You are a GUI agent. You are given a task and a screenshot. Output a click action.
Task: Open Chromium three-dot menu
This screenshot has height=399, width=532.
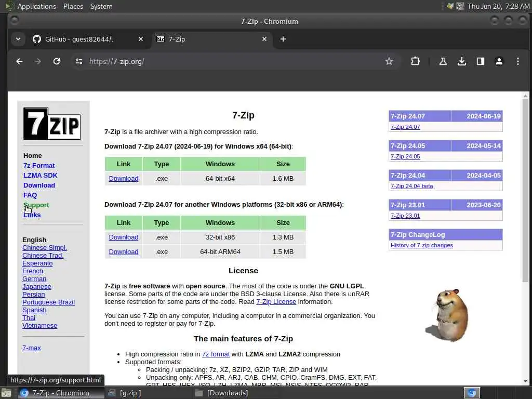tap(518, 61)
